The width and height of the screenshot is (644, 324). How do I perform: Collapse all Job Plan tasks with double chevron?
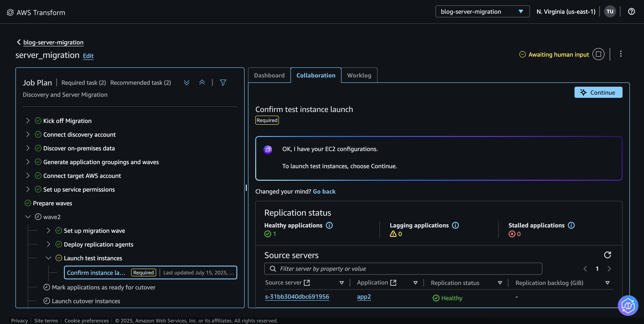(202, 82)
